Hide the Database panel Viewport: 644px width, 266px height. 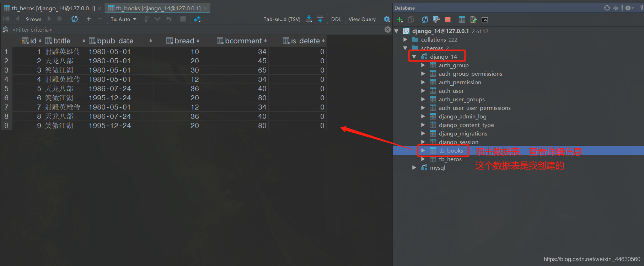[x=640, y=8]
